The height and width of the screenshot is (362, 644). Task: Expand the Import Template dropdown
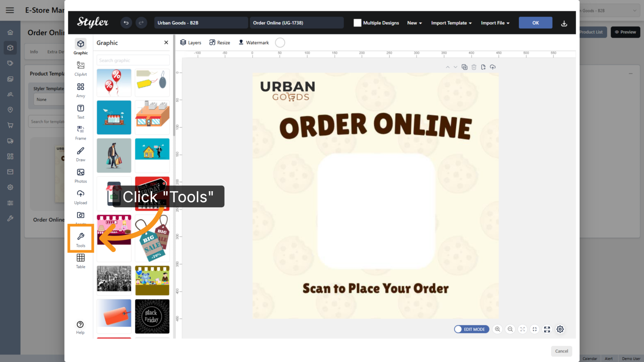coord(451,23)
